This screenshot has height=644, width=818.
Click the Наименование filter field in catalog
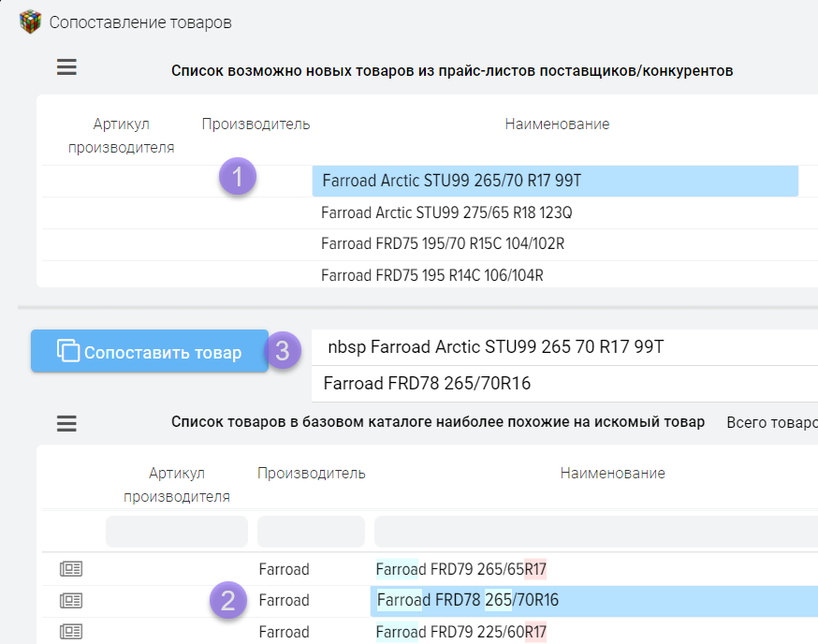pos(595,532)
